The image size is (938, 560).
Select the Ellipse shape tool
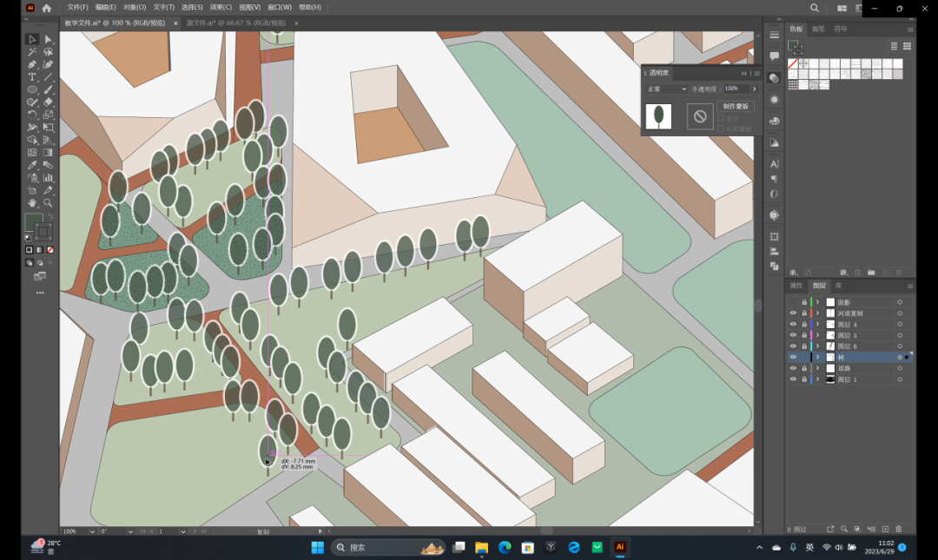click(x=32, y=89)
